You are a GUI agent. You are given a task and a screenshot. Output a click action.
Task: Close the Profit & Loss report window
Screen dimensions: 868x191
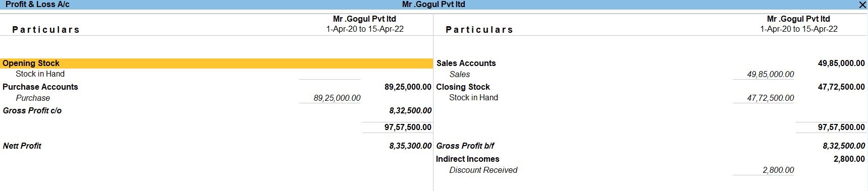(x=862, y=5)
